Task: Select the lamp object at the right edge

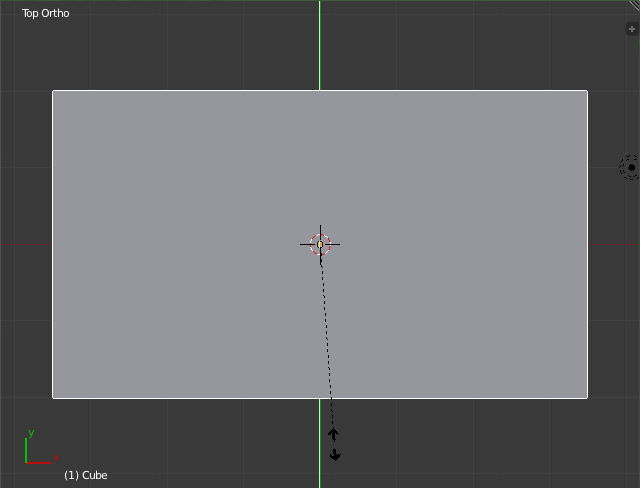Action: click(630, 167)
